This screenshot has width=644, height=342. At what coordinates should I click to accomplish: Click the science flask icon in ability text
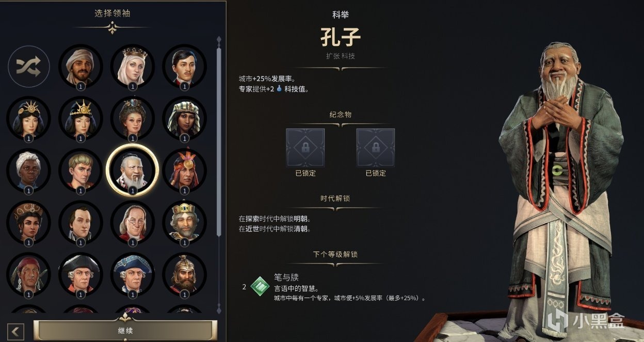click(x=280, y=89)
